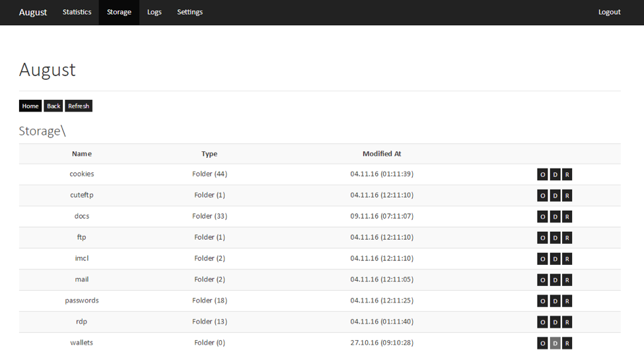This screenshot has width=644, height=362.
Task: Select the passwords folder name
Action: click(82, 301)
